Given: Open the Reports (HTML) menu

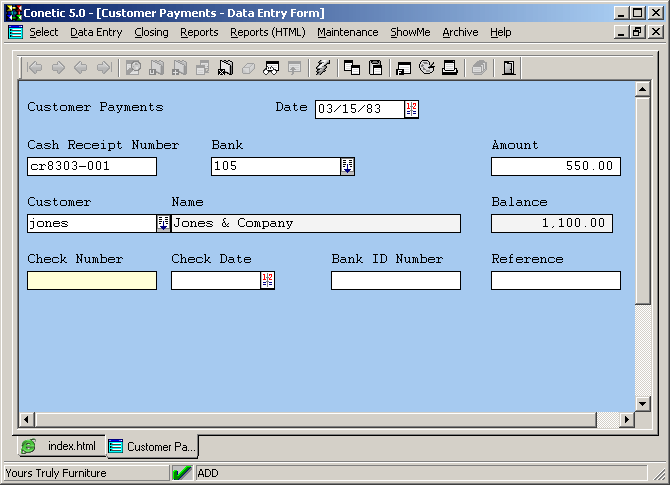Looking at the screenshot, I should coord(267,32).
